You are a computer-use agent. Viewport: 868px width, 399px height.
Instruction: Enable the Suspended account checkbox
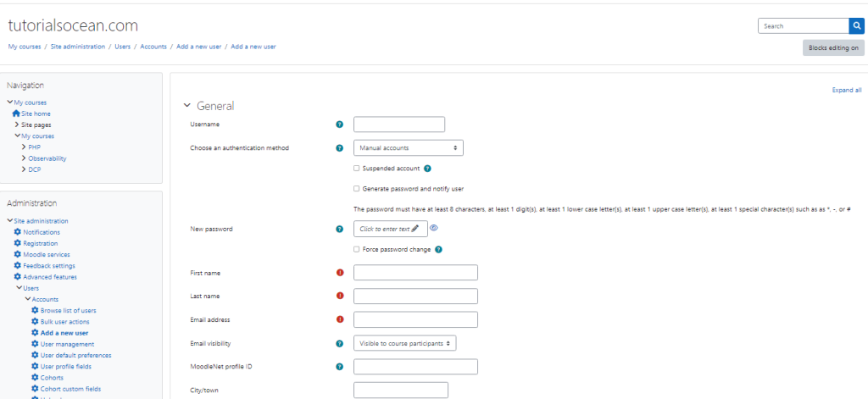click(x=357, y=169)
